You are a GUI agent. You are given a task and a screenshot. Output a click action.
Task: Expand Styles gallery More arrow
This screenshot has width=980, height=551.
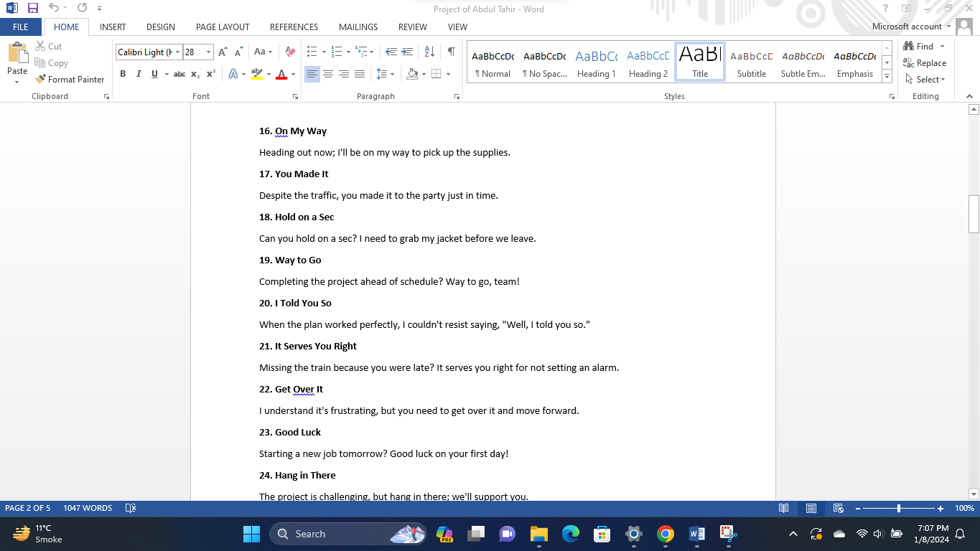point(887,77)
